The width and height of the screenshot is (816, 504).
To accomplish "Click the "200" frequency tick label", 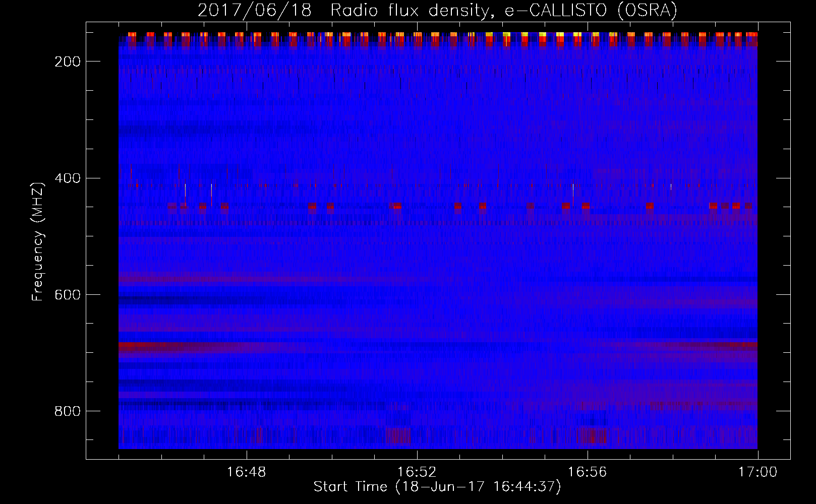I will point(68,61).
